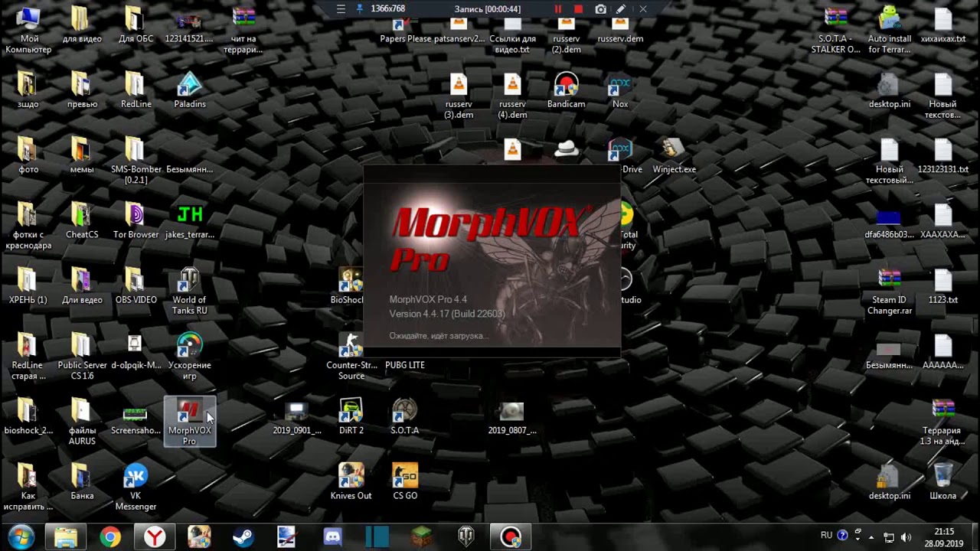The width and height of the screenshot is (980, 551).
Task: Select the russerv (3).dem VLC file
Action: (x=459, y=96)
